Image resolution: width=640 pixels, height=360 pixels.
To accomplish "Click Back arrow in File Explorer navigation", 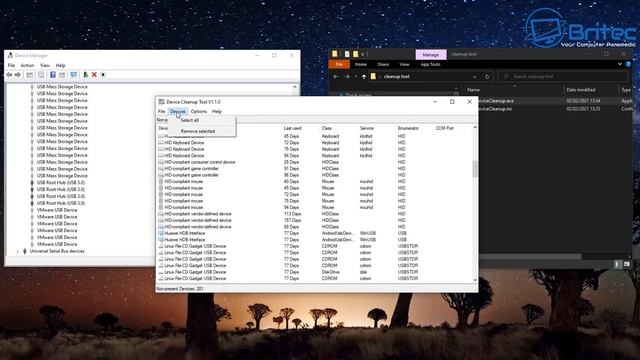I will pyautogui.click(x=336, y=77).
